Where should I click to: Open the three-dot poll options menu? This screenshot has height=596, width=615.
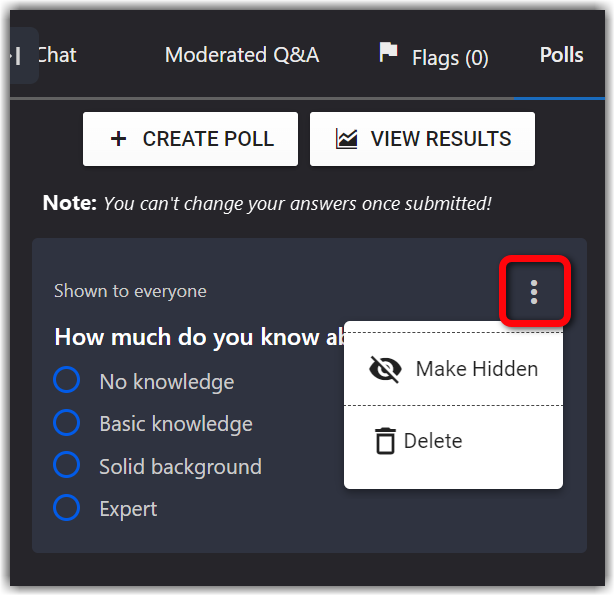click(x=534, y=292)
